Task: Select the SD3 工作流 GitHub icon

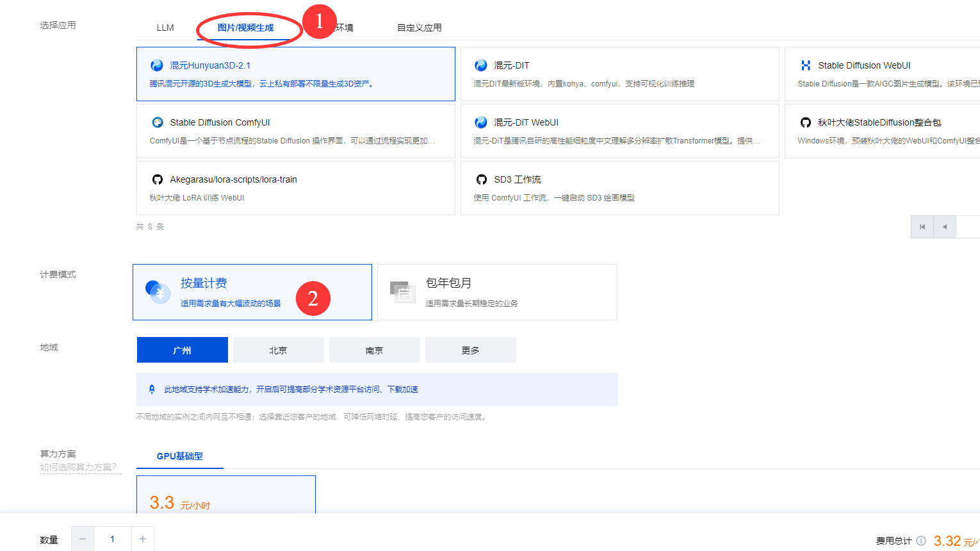Action: (x=481, y=179)
